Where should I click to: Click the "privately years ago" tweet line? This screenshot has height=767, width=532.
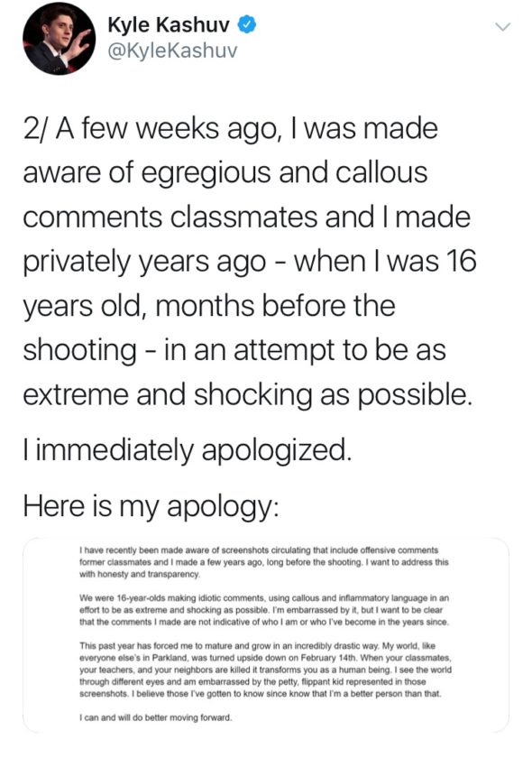tap(250, 262)
